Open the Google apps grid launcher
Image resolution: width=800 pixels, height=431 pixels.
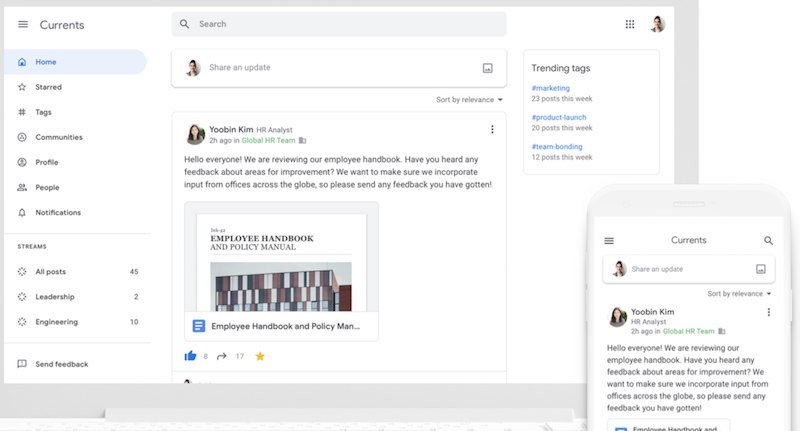(x=630, y=24)
